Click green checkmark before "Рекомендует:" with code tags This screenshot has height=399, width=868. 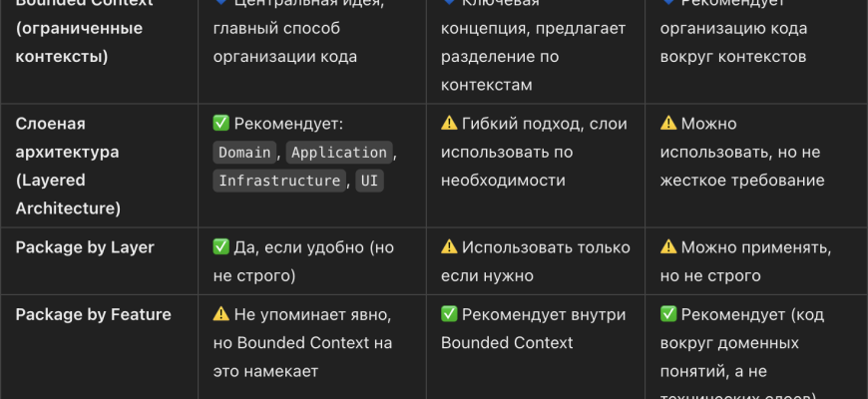click(x=221, y=125)
